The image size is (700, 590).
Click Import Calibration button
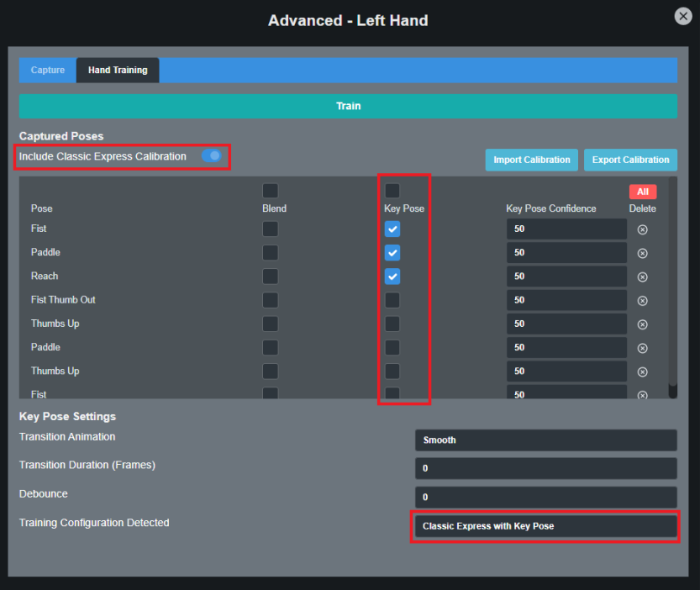tap(532, 160)
